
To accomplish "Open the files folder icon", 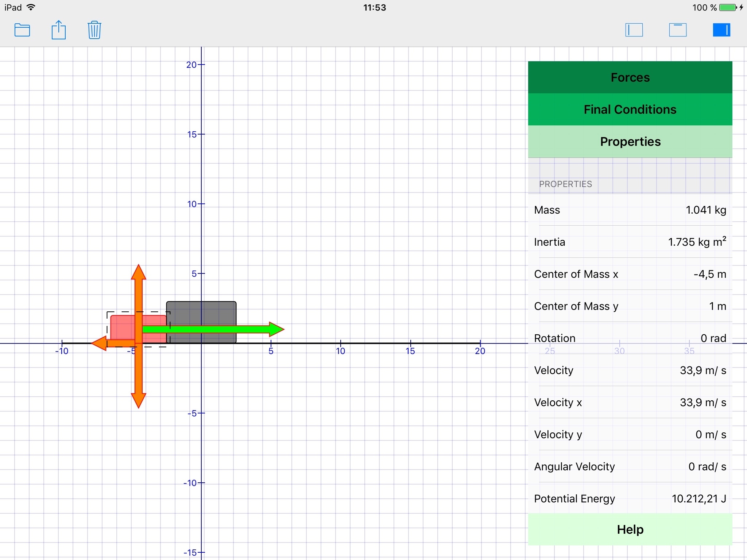I will pyautogui.click(x=22, y=30).
